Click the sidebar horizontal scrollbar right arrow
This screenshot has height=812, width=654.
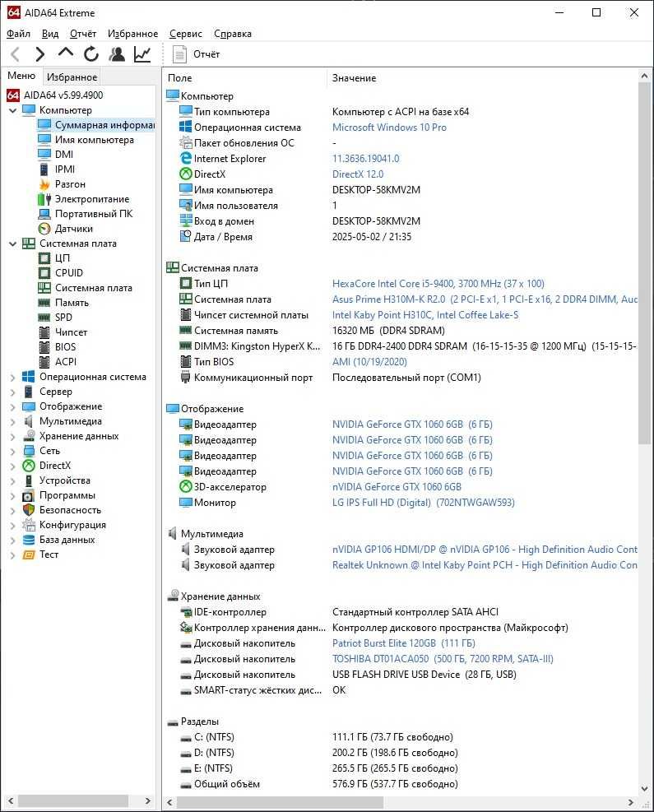coord(147,800)
